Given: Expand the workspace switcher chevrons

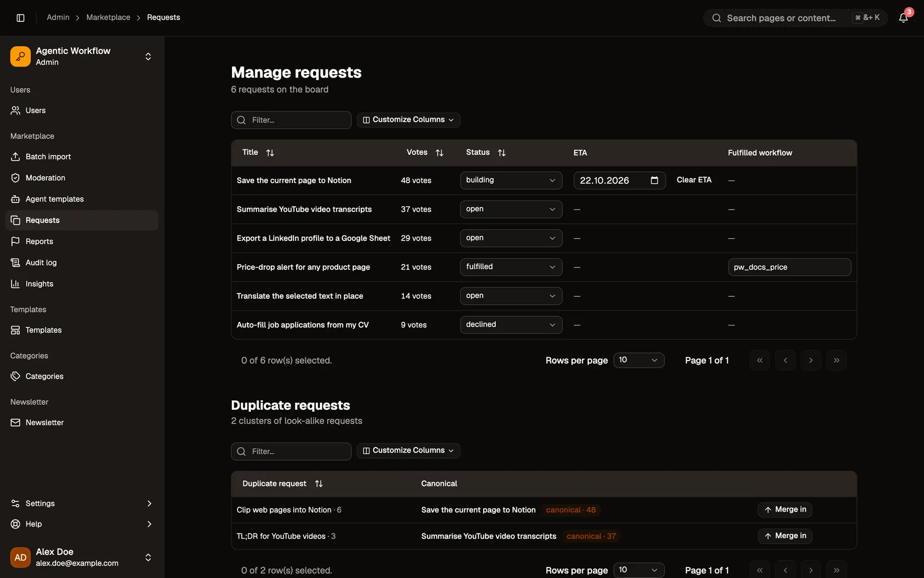Looking at the screenshot, I should click(148, 56).
